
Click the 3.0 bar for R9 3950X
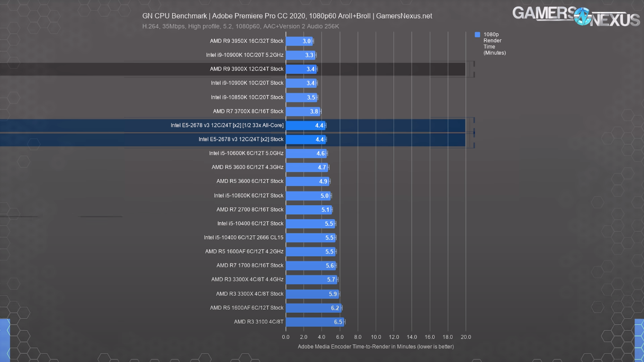299,41
